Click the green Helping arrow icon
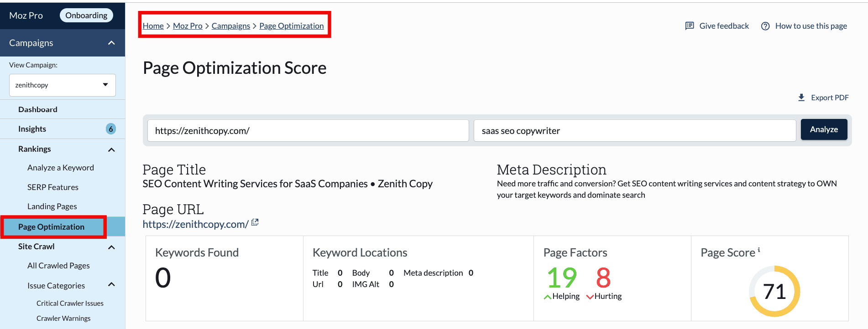Image resolution: width=868 pixels, height=329 pixels. [548, 297]
